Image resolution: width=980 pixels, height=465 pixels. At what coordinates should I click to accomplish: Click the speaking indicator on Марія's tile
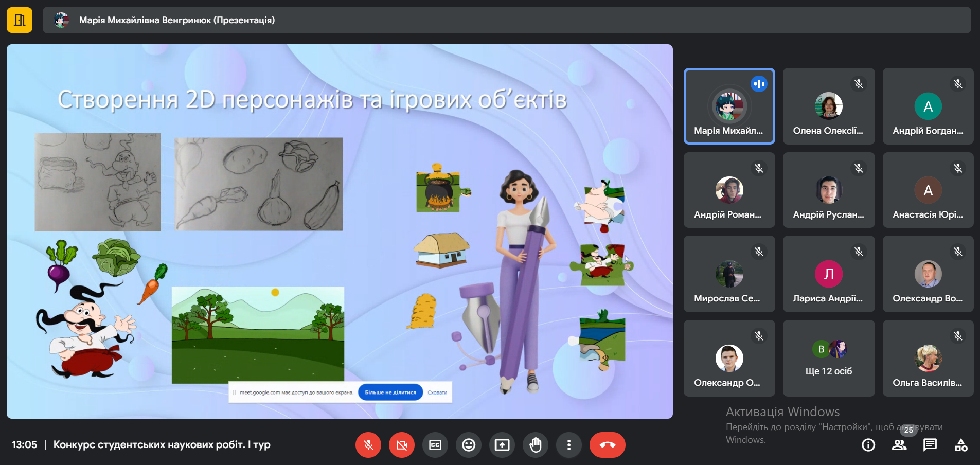[759, 84]
